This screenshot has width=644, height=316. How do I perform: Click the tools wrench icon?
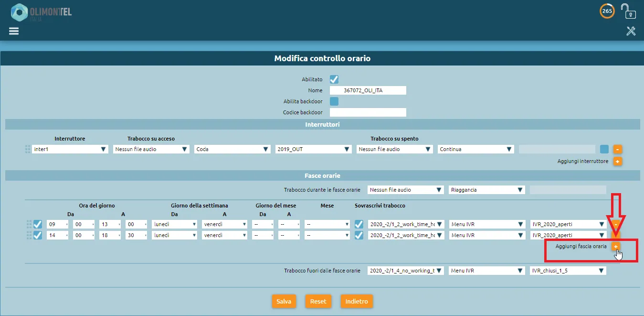coord(631,31)
